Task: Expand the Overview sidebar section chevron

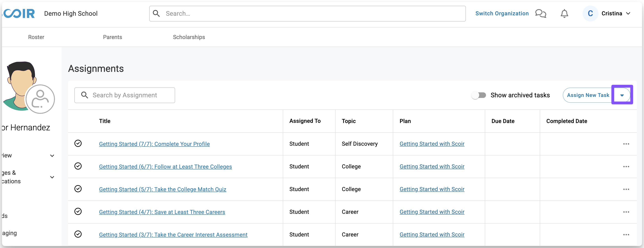Action: pyautogui.click(x=52, y=156)
